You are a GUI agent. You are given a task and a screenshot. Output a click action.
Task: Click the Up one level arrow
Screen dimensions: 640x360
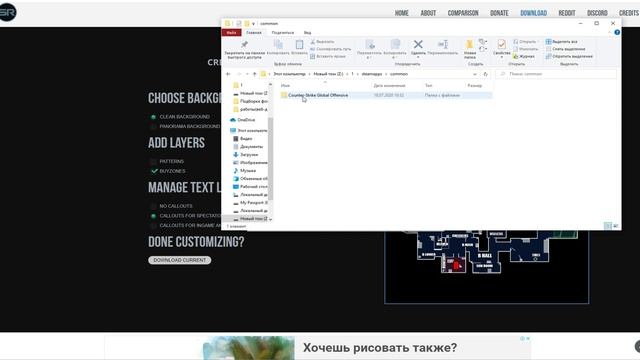[255, 74]
